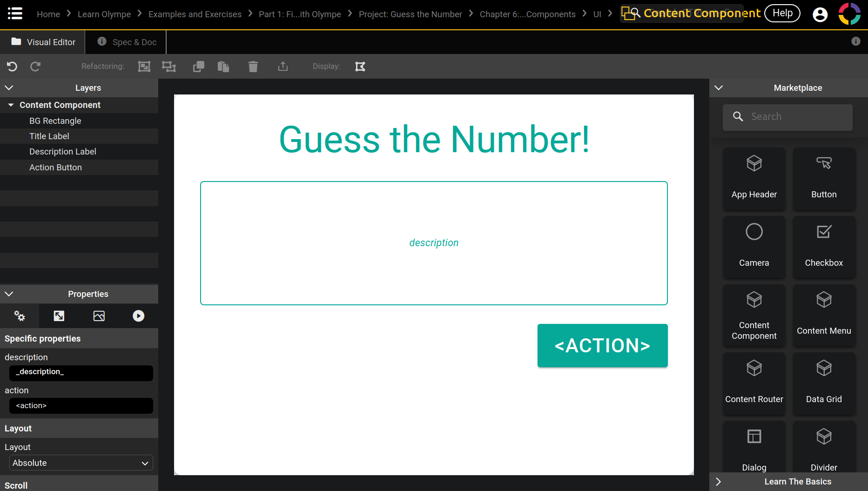This screenshot has height=491, width=868.
Task: Click the paste clipboard icon in toolbar
Action: pyautogui.click(x=223, y=67)
